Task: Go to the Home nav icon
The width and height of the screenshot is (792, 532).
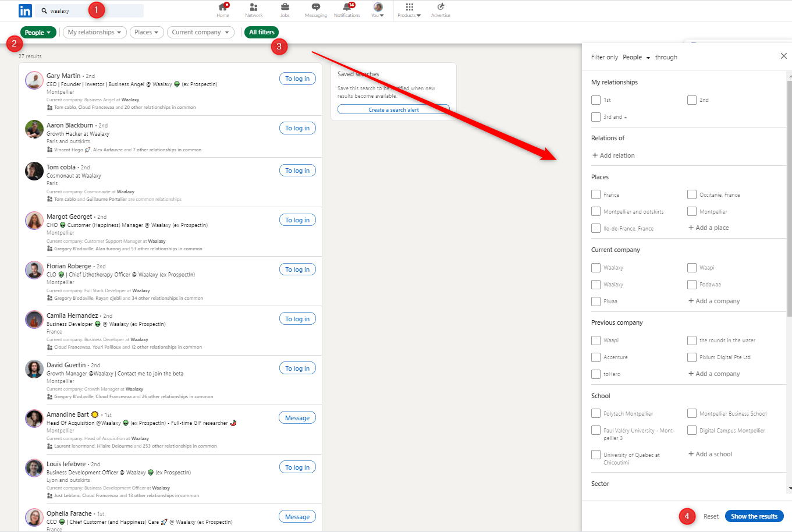Action: (223, 7)
